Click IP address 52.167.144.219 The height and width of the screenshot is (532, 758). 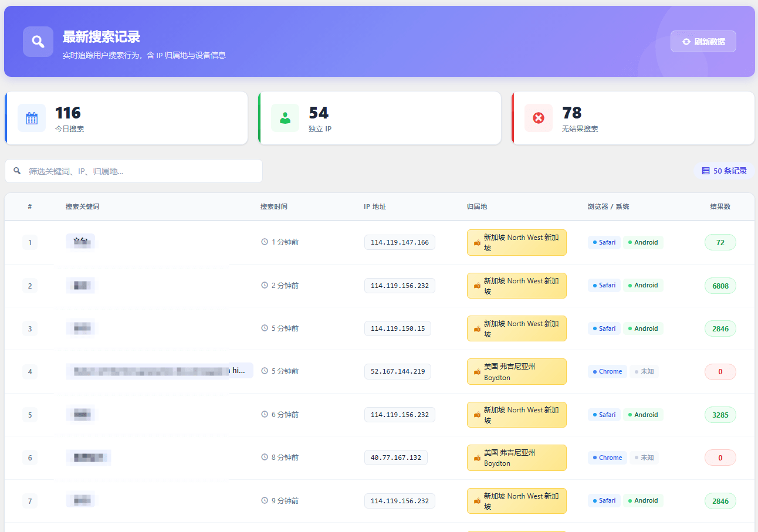tap(398, 371)
